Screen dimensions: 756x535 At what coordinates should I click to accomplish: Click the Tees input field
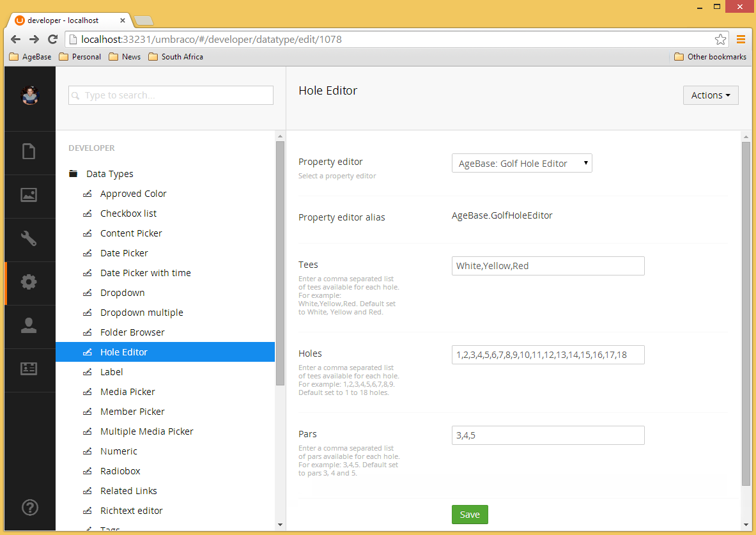tap(548, 266)
